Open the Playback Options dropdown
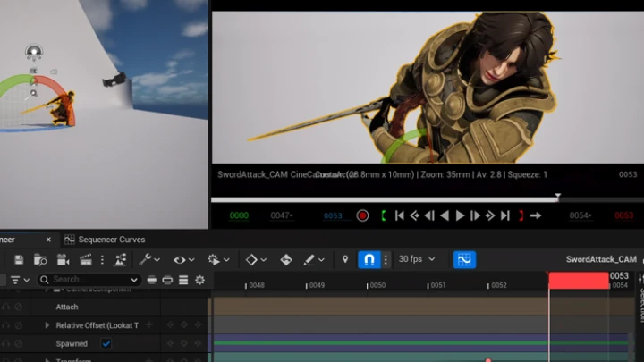644x362 pixels. pyautogui.click(x=218, y=259)
